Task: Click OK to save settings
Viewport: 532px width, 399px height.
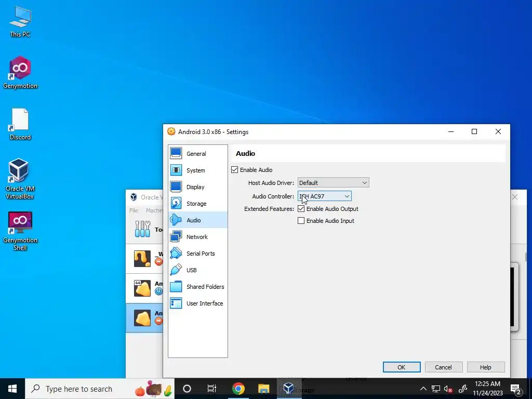Action: [402, 367]
